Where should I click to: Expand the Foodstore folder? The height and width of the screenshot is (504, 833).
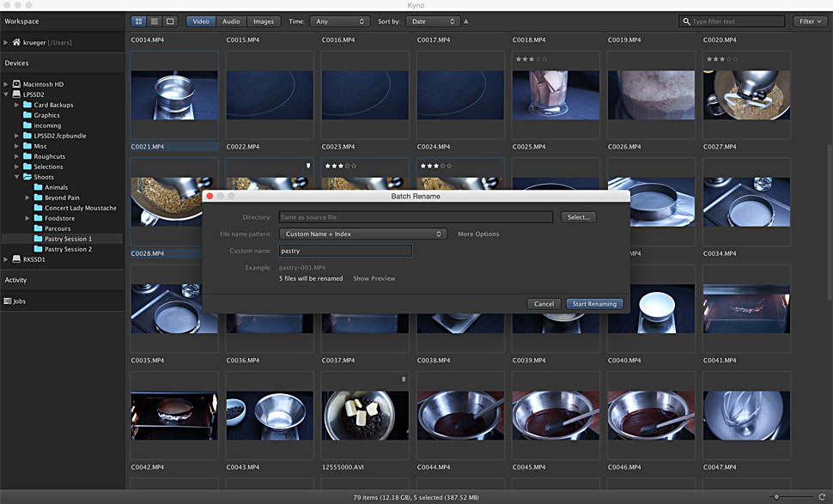point(27,218)
